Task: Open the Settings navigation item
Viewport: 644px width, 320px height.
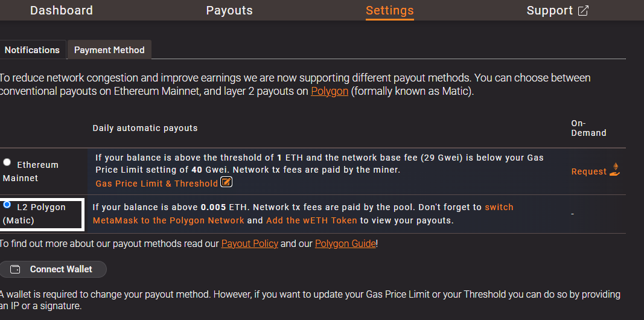Action: pos(390,11)
